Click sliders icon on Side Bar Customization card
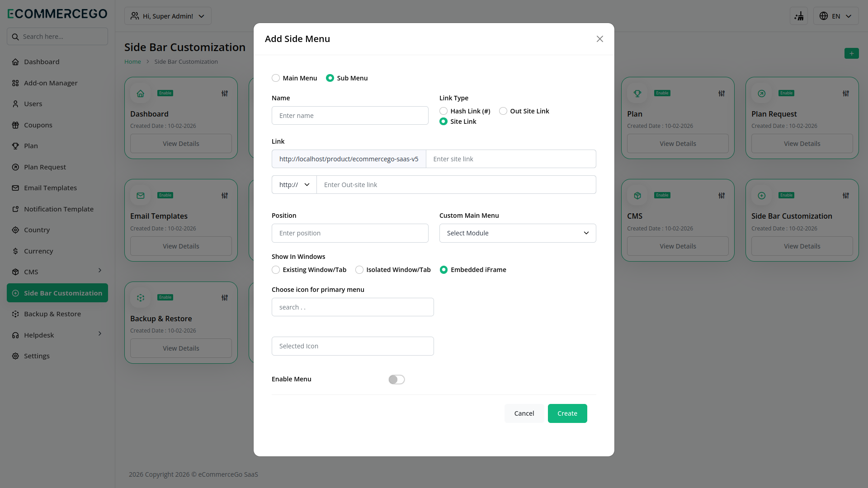Image resolution: width=868 pixels, height=488 pixels. [x=846, y=196]
